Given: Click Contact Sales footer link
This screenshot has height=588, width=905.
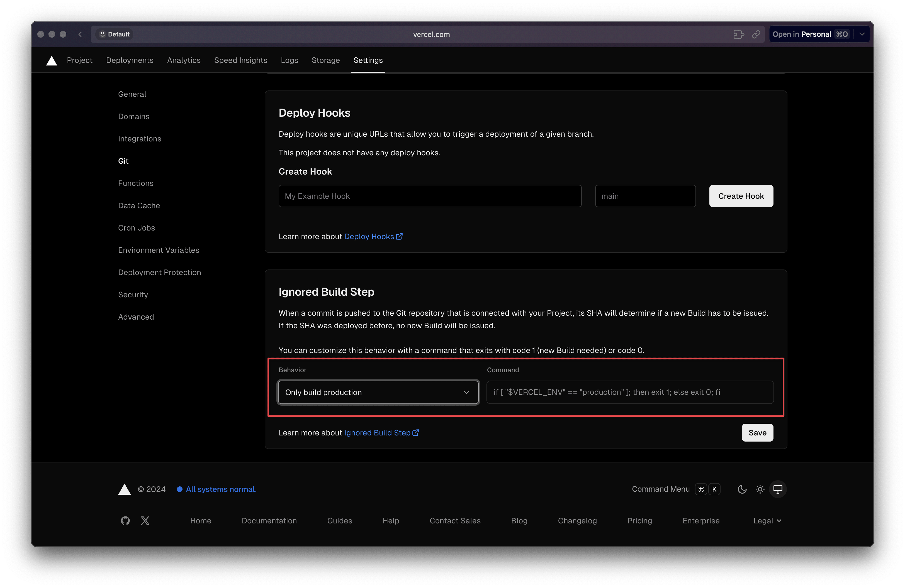Looking at the screenshot, I should click(455, 520).
